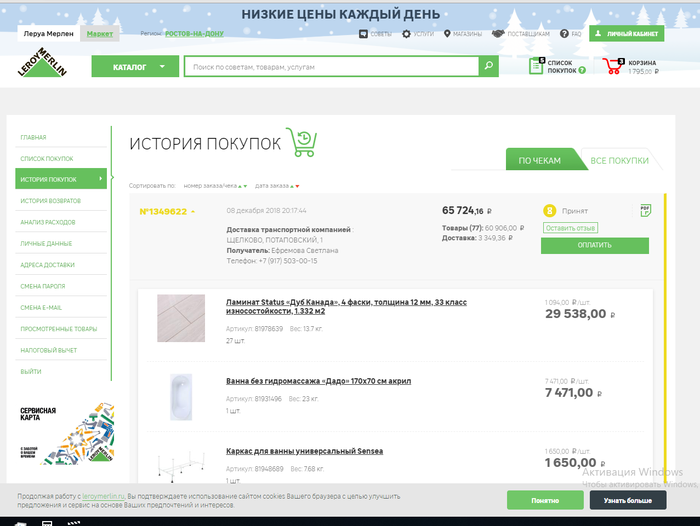Select the Маркет tab
The width and height of the screenshot is (700, 526).
point(100,33)
